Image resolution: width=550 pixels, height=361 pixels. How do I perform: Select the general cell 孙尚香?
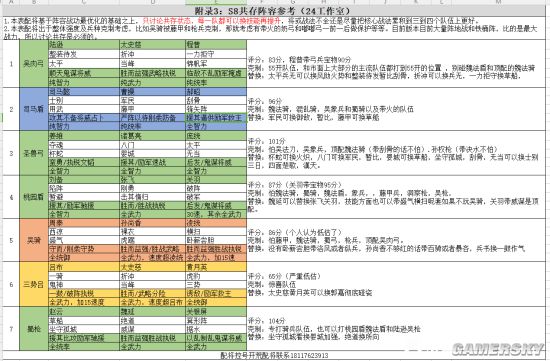[152, 223]
